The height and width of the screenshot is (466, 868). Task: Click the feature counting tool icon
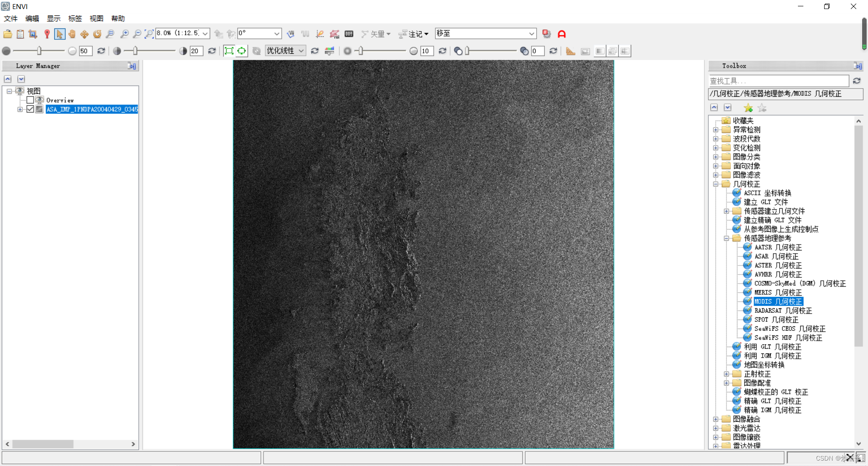[349, 34]
